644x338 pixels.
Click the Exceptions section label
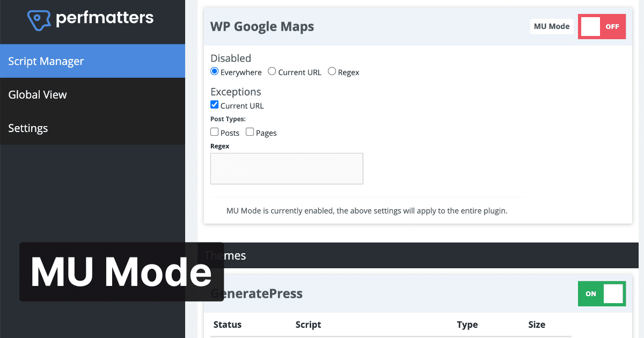(x=236, y=91)
